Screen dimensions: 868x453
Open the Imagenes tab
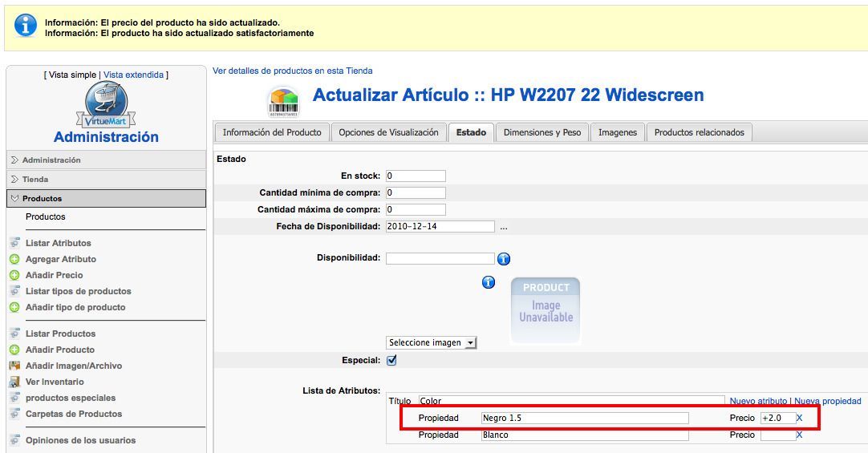pyautogui.click(x=618, y=133)
